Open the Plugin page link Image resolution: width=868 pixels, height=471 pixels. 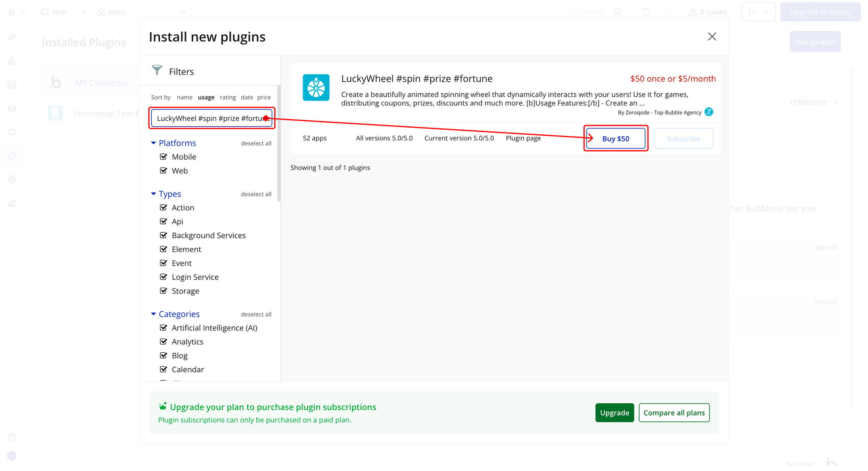523,138
